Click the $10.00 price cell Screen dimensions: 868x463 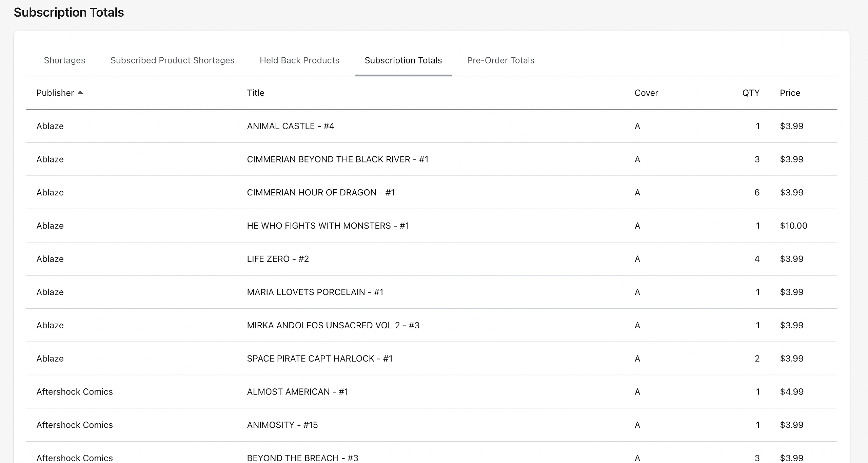coord(793,226)
